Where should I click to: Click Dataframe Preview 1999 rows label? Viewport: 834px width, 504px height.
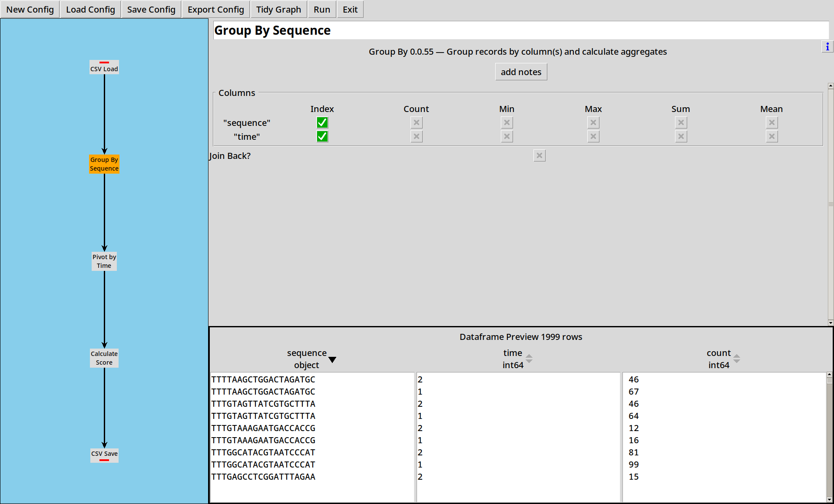coord(521,337)
